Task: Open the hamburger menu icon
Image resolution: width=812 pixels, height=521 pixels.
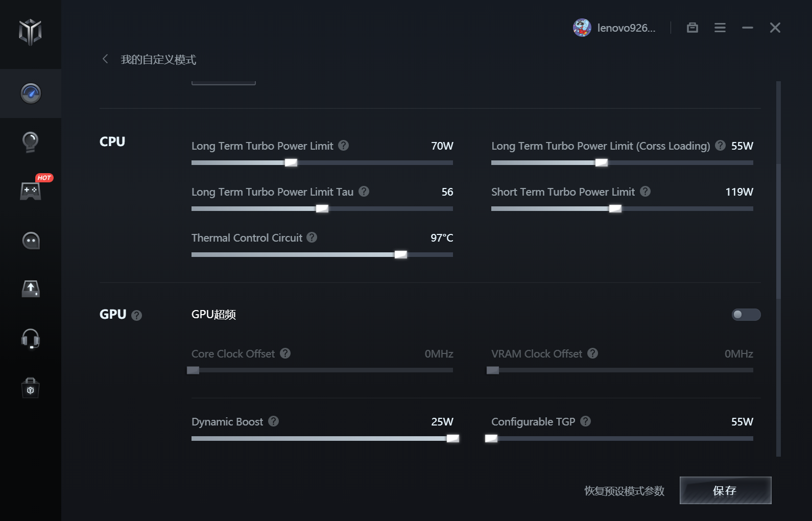Action: point(720,28)
